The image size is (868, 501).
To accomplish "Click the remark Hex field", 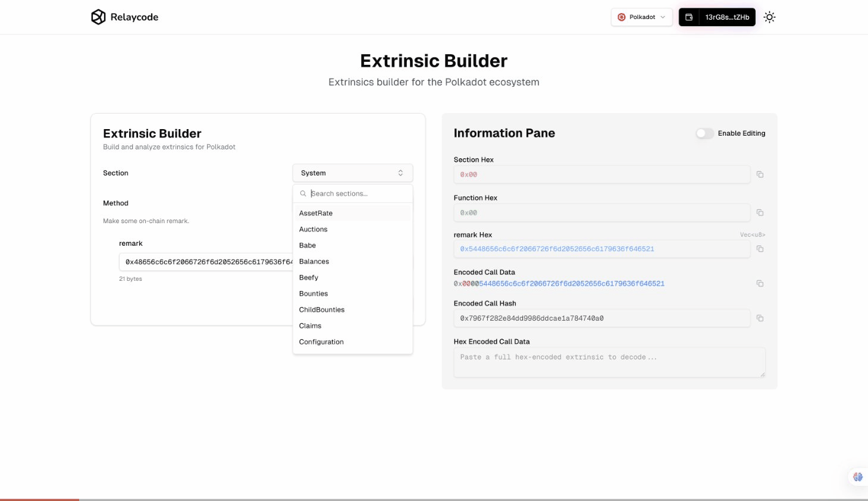I will (602, 249).
